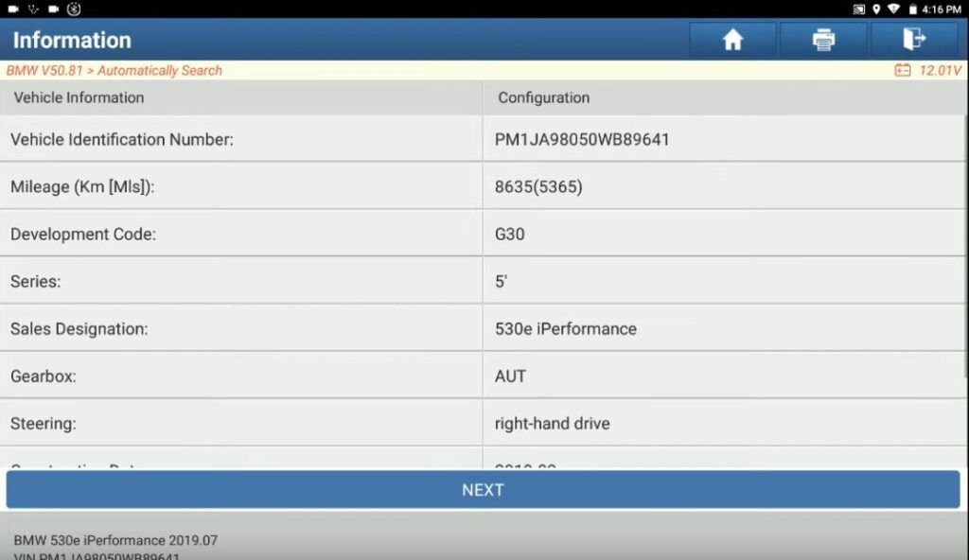Tap the Vehicle Information column header
Image resolution: width=969 pixels, height=560 pixels.
click(79, 97)
